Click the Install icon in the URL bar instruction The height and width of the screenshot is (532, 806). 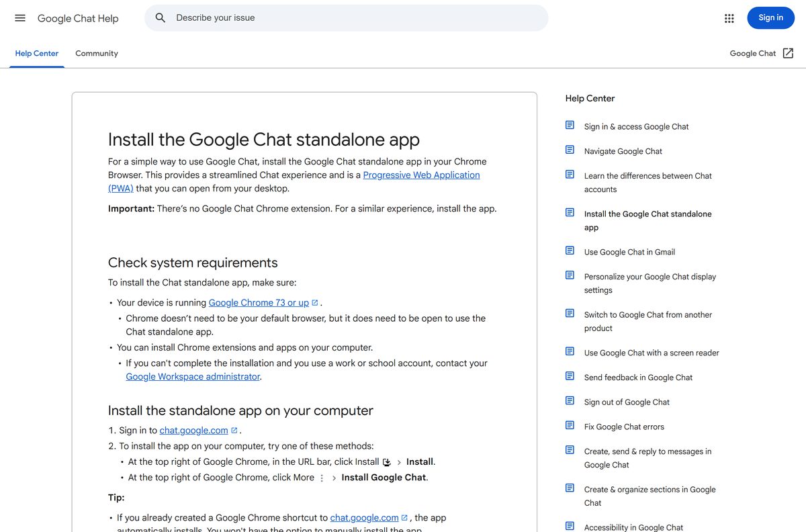(387, 462)
